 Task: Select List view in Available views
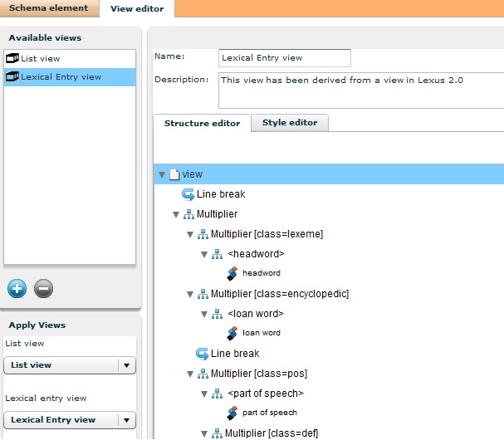point(70,58)
